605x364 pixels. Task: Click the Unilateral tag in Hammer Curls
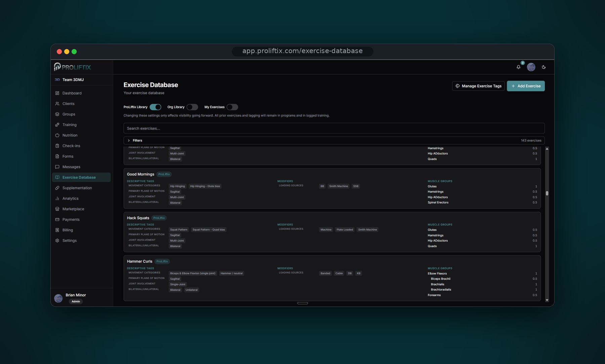tap(192, 290)
